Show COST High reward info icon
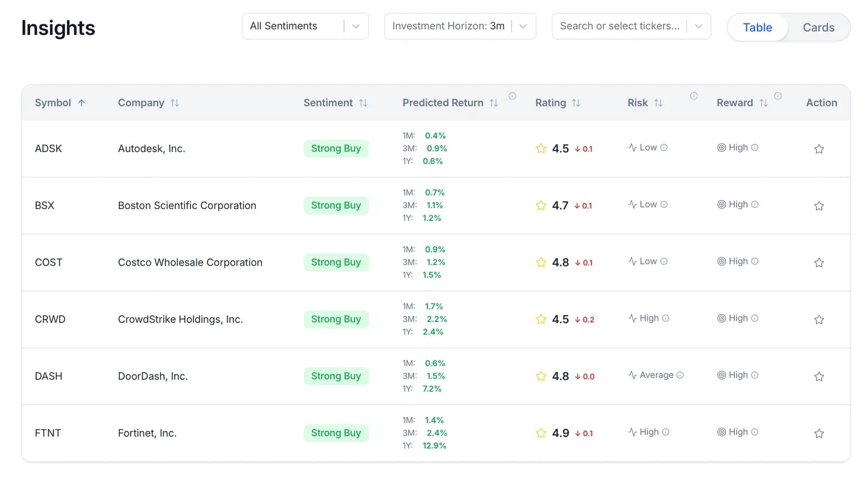The image size is (868, 480). 755,262
